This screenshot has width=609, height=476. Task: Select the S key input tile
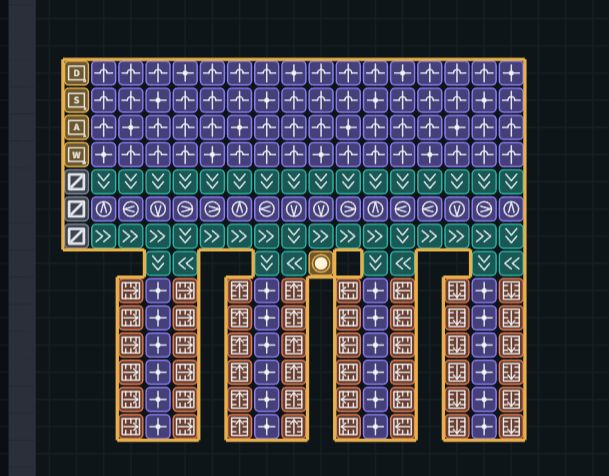[x=77, y=100]
